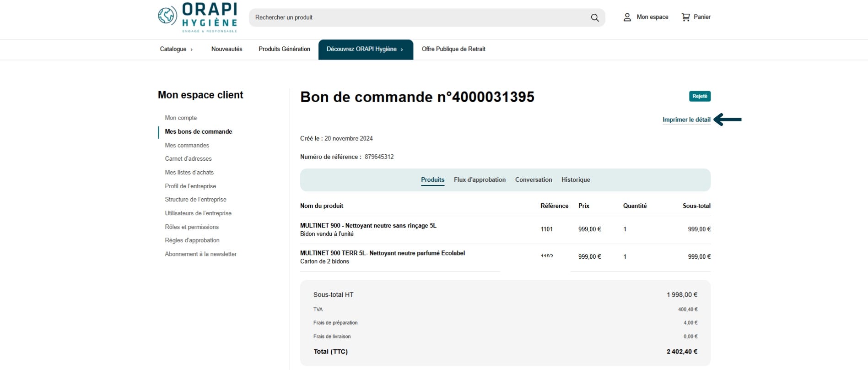Focus the Rechercher un produit field
The image size is (868, 370).
(x=427, y=17)
